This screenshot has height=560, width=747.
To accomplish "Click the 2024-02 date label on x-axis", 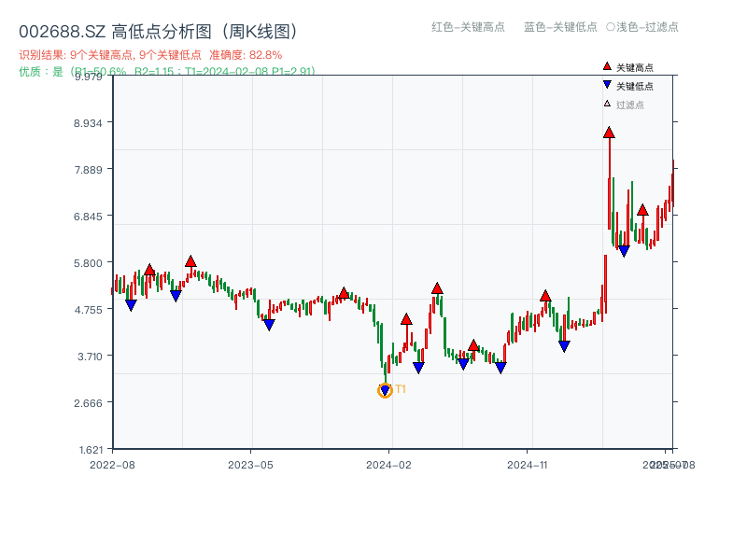I will point(389,464).
